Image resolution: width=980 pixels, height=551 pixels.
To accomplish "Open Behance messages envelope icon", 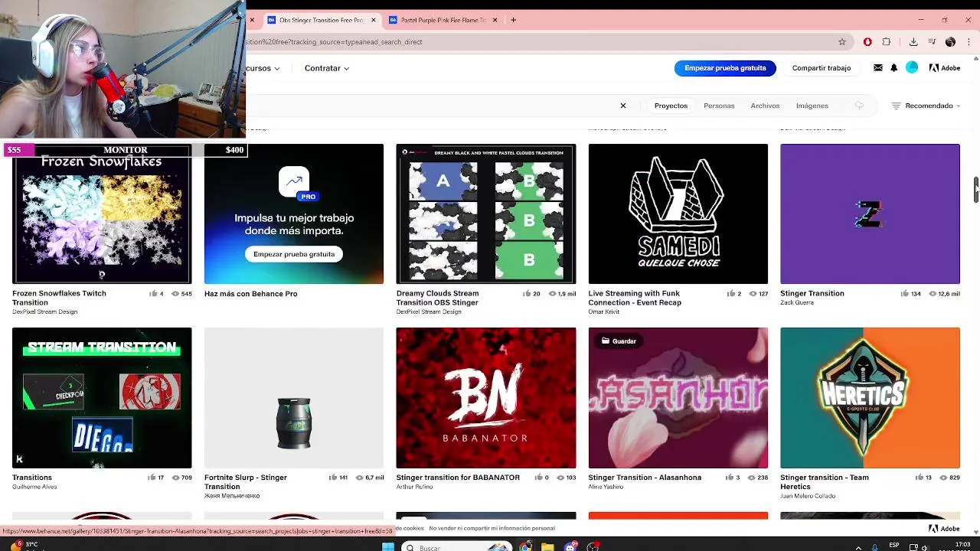I will tap(878, 68).
